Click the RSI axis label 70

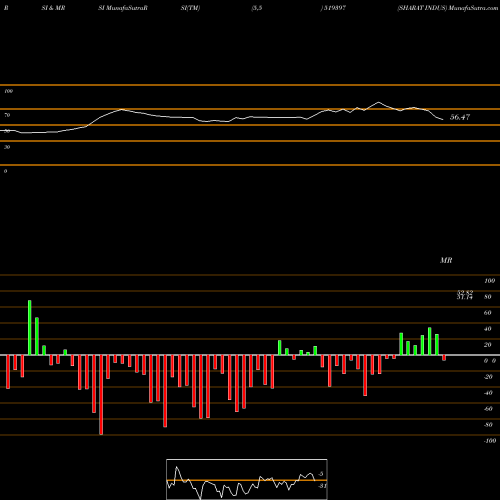pyautogui.click(x=7, y=115)
